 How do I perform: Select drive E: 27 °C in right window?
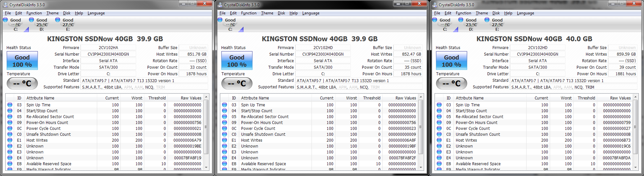pyautogui.click(x=497, y=25)
